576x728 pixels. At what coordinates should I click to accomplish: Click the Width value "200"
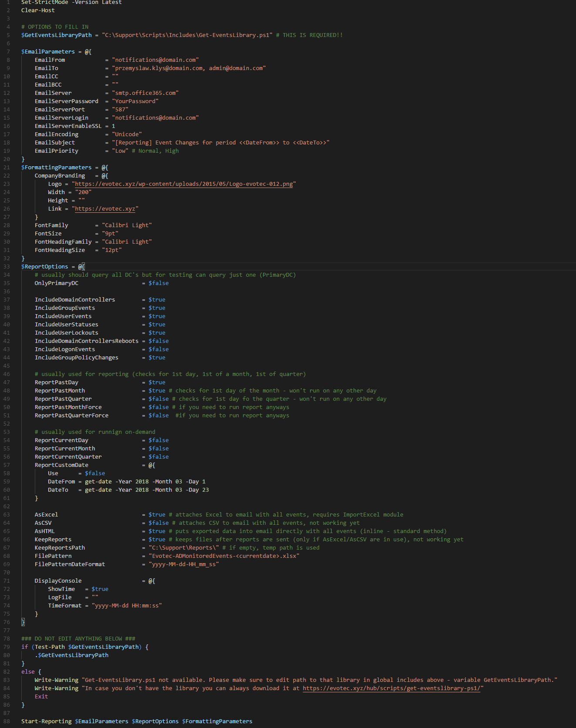83,192
